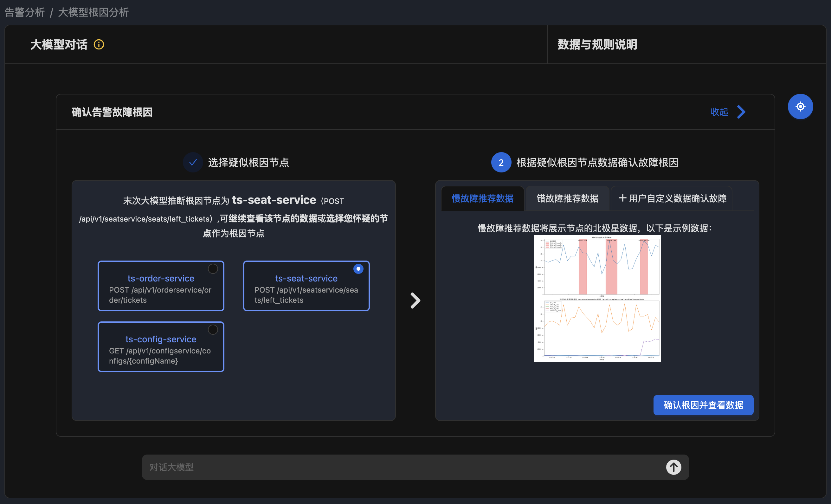Click the ts-order-service card title

[x=161, y=278]
